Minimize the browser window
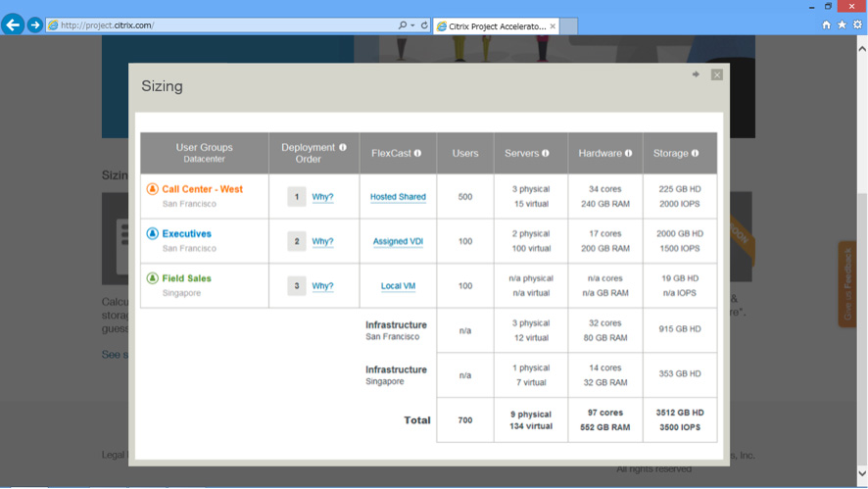 (x=811, y=7)
